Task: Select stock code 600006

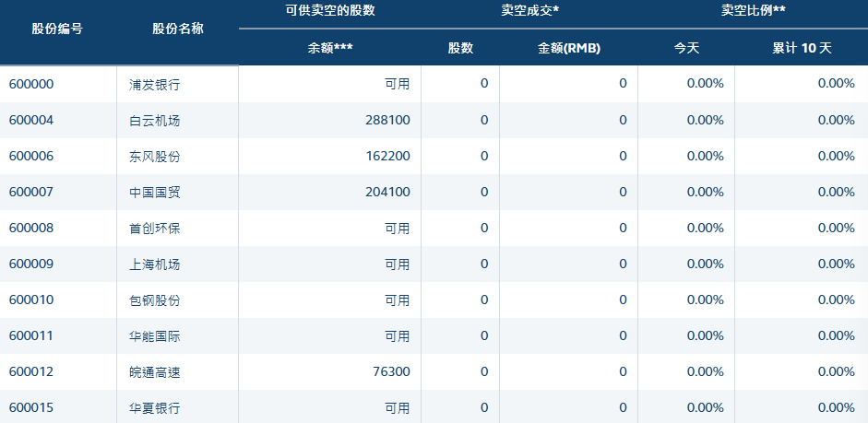Action: (x=31, y=156)
